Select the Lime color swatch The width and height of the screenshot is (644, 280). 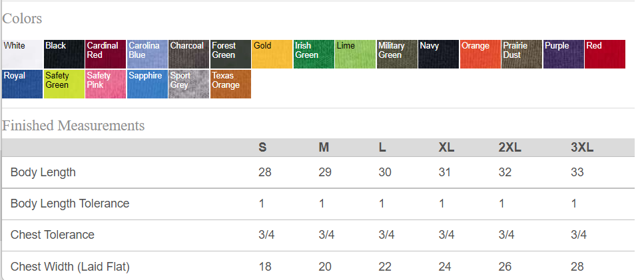click(356, 54)
